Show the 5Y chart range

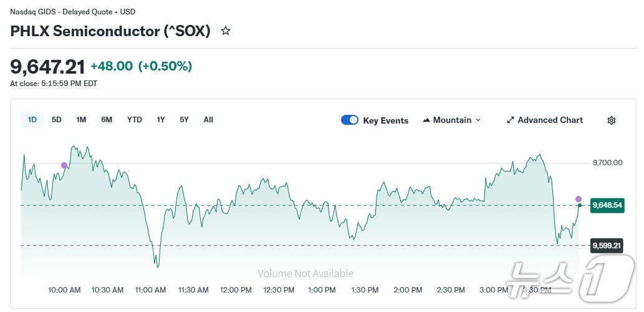pos(184,120)
